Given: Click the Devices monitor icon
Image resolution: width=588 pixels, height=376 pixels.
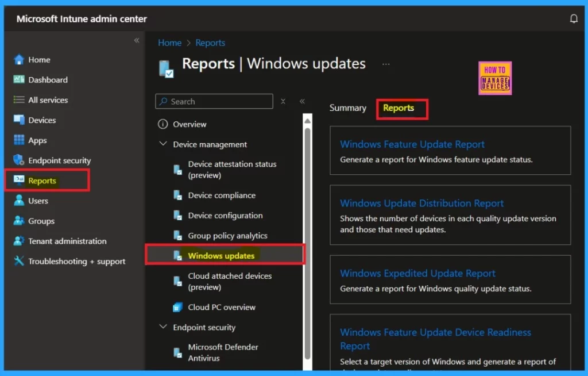Looking at the screenshot, I should click(19, 120).
